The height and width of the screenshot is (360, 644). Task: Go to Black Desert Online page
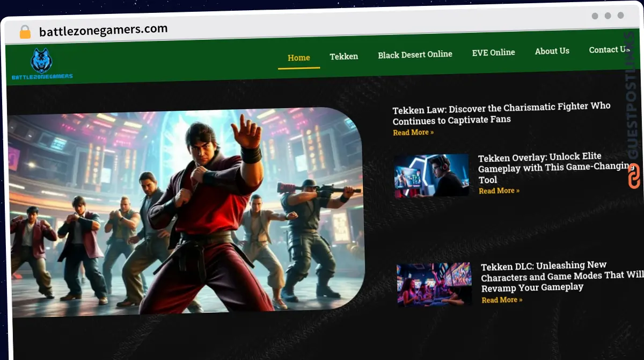(415, 54)
